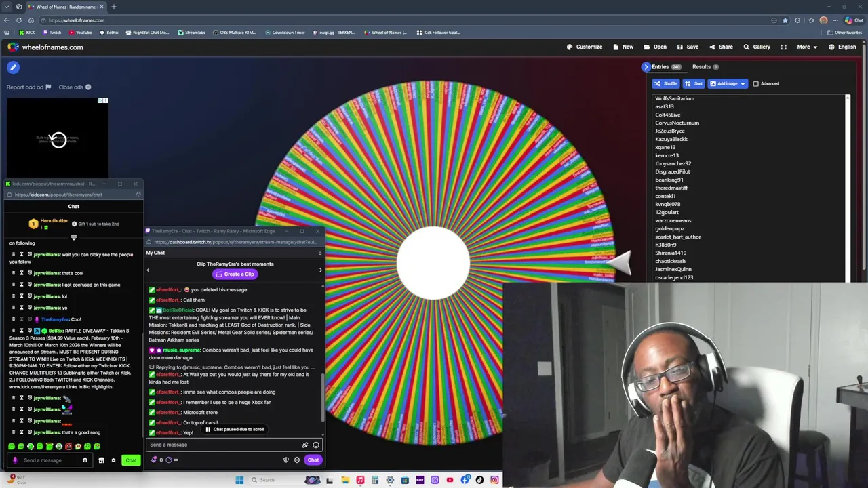The image size is (868, 488).
Task: Click the purple Twitch Chat button
Action: 313,460
